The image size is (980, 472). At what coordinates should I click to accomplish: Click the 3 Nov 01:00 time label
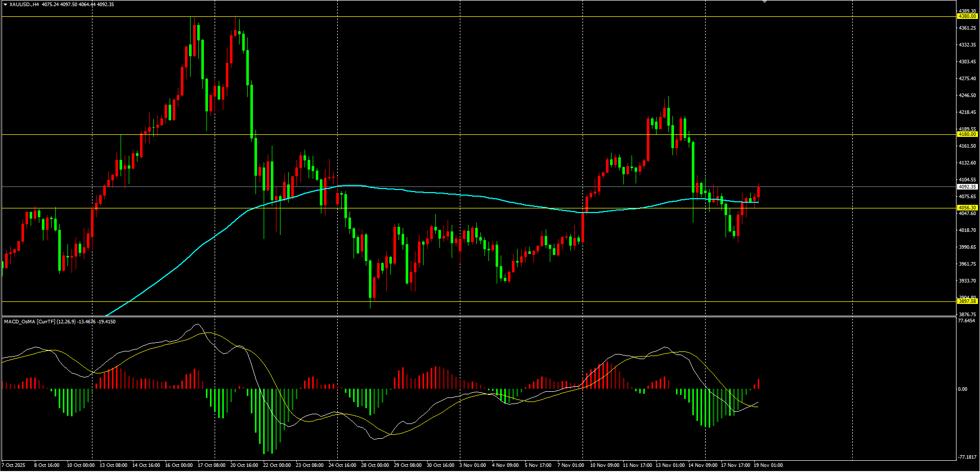pos(473,465)
